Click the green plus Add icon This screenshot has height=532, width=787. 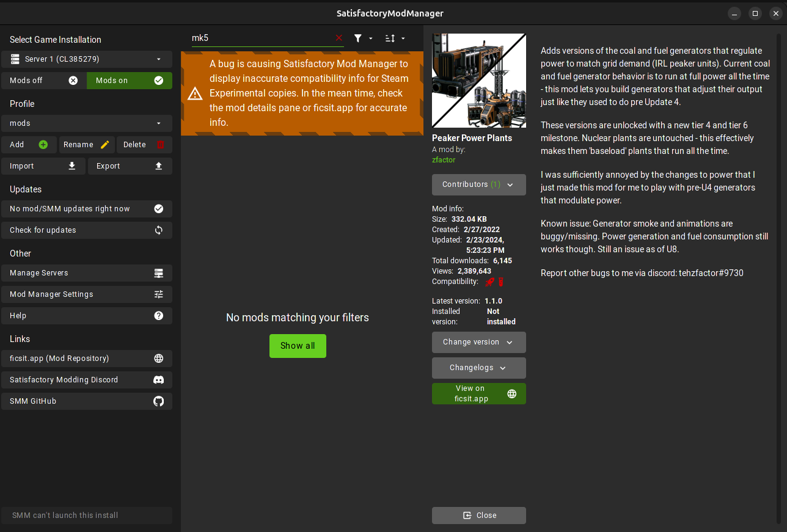(43, 145)
